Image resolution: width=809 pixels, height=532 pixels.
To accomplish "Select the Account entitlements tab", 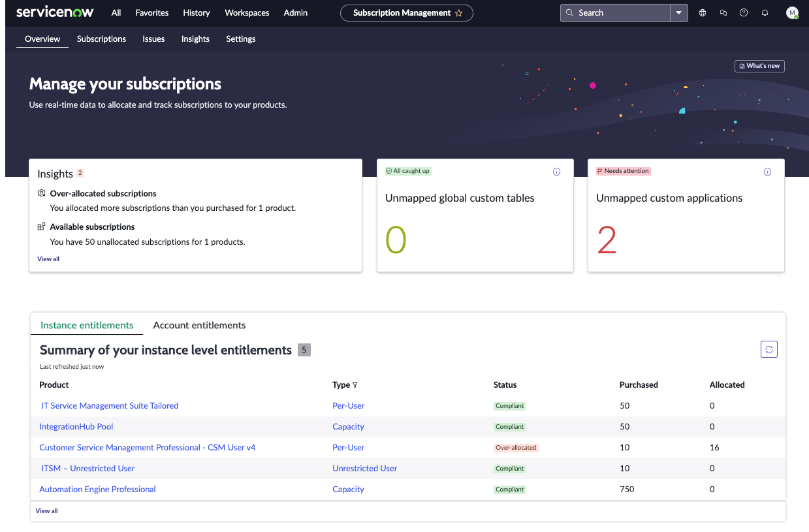I will coord(199,325).
